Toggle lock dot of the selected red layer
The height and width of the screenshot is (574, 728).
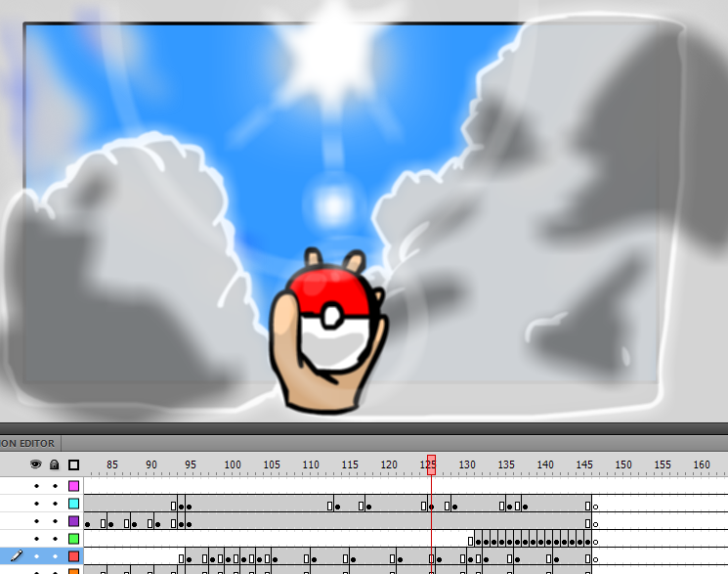55,556
